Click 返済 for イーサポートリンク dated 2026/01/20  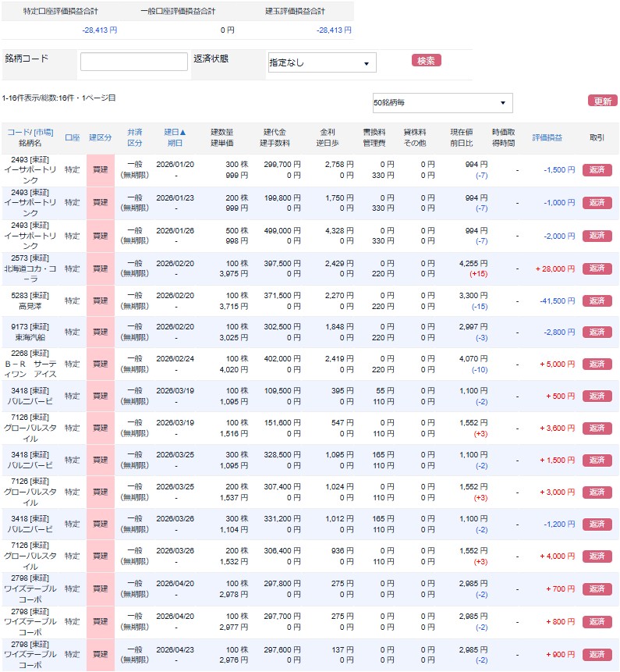[x=597, y=170]
